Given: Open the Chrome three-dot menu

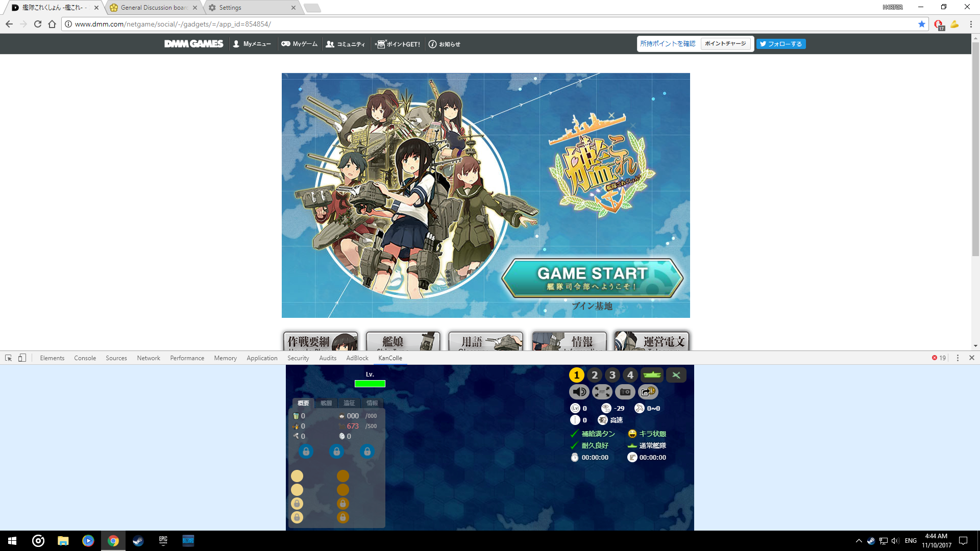Looking at the screenshot, I should coord(971,24).
